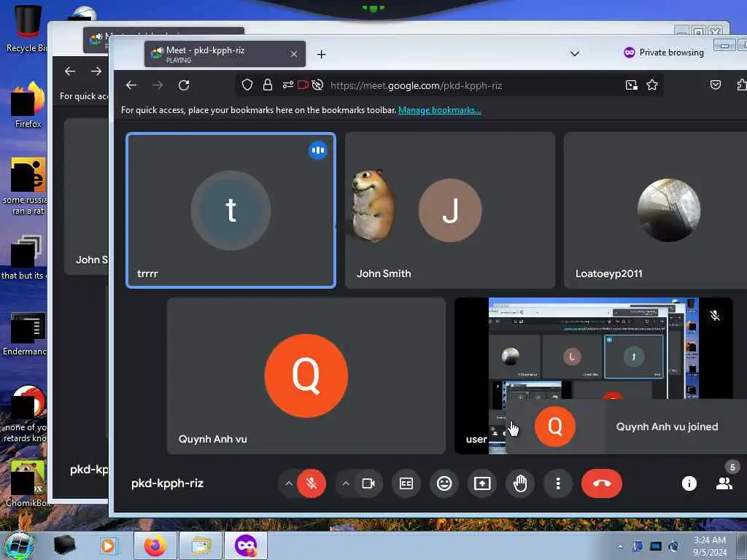Image resolution: width=747 pixels, height=560 pixels.
Task: Turn on the camera in Meet
Action: [368, 483]
